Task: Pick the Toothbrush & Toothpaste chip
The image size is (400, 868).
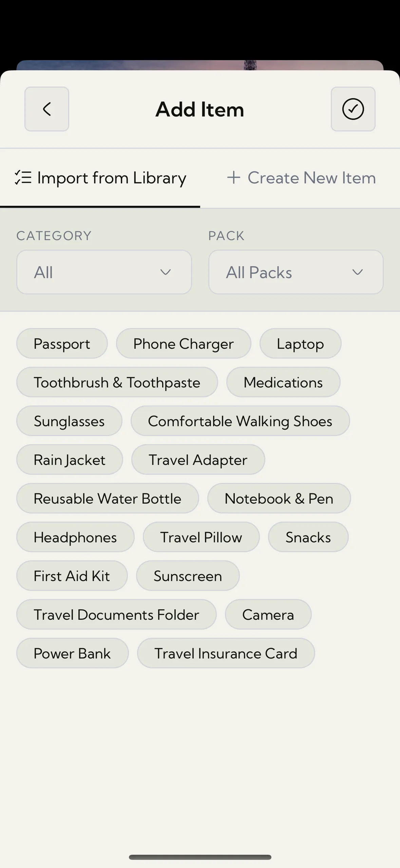Action: point(117,382)
